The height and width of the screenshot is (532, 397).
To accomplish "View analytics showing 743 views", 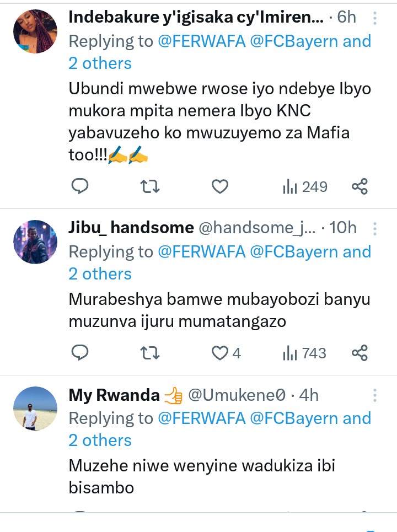I will click(305, 353).
